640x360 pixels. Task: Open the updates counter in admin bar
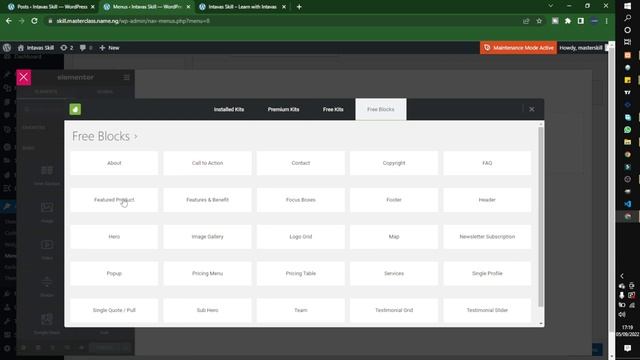click(x=67, y=48)
